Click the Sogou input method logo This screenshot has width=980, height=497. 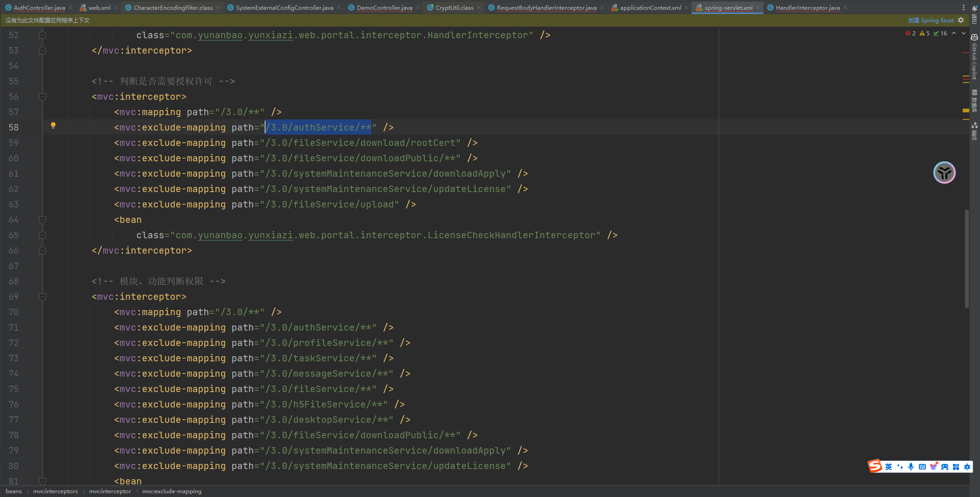tap(875, 466)
